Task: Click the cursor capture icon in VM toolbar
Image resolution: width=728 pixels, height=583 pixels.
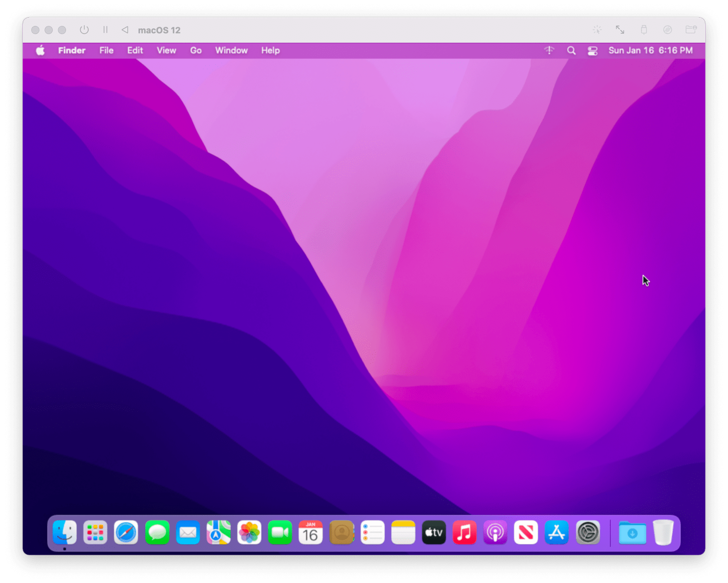Action: pyautogui.click(x=597, y=30)
